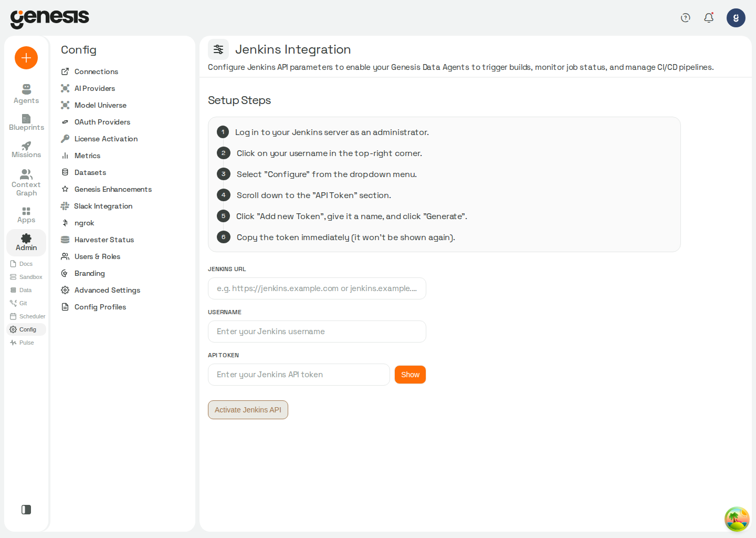Go to Missions rocket icon
Screen dimensions: 756x538
click(26, 146)
